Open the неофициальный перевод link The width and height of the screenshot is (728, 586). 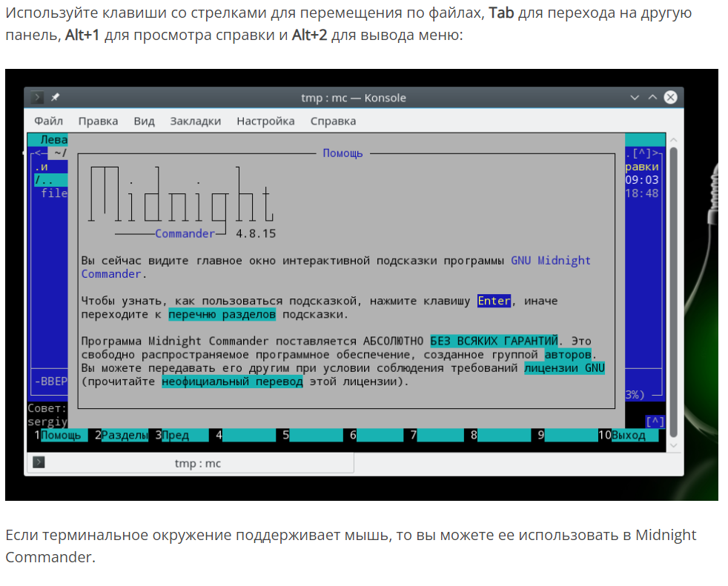232,382
